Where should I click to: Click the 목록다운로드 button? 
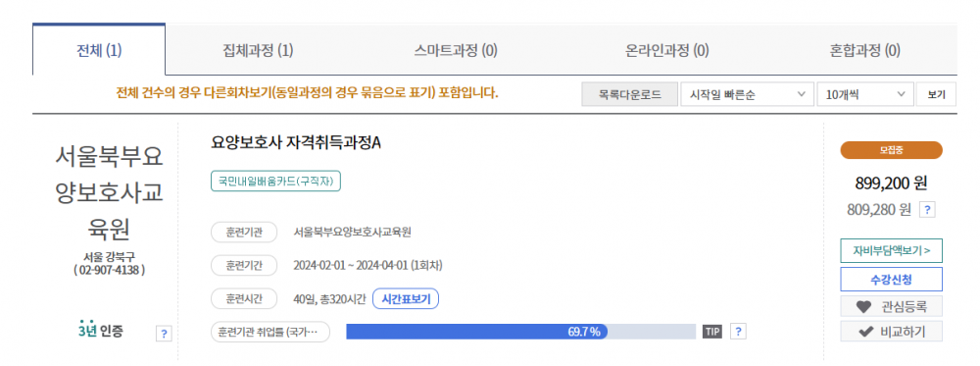coord(630,95)
